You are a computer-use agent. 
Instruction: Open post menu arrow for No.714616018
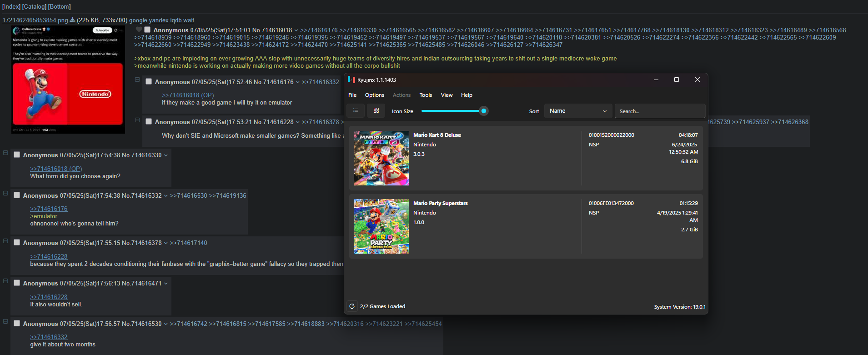click(x=296, y=30)
